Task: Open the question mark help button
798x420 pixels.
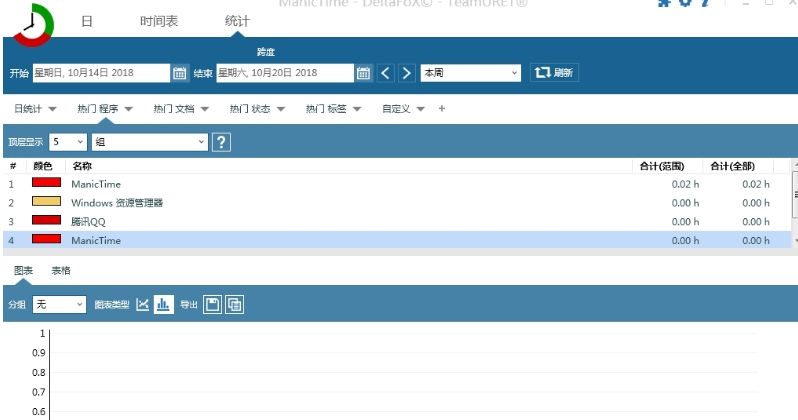Action: click(x=221, y=142)
